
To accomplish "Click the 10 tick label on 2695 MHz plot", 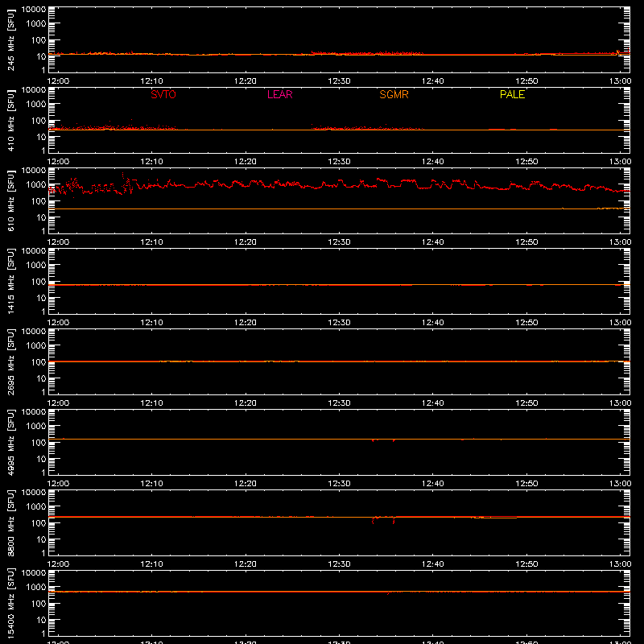I will (x=41, y=378).
